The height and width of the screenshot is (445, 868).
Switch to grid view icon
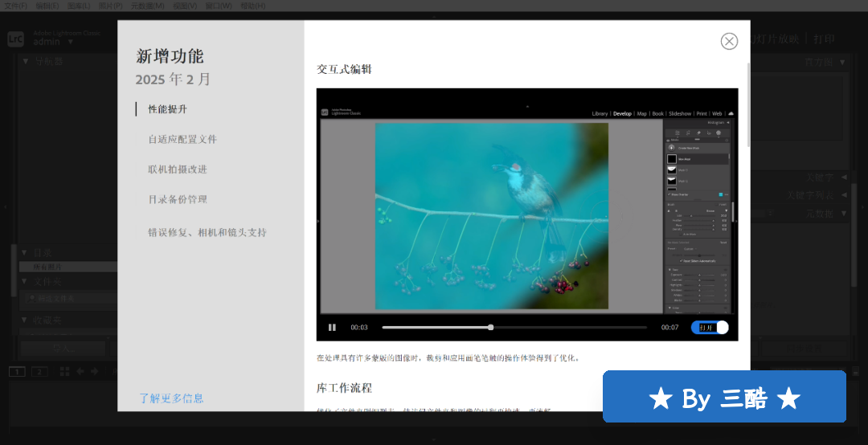tap(65, 371)
